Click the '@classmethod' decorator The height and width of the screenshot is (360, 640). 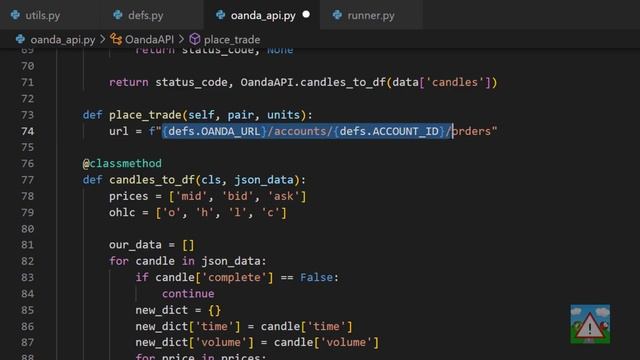point(122,164)
